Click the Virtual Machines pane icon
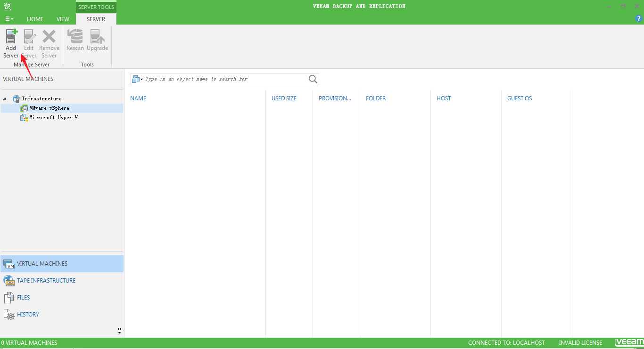The height and width of the screenshot is (349, 644). (x=9, y=264)
